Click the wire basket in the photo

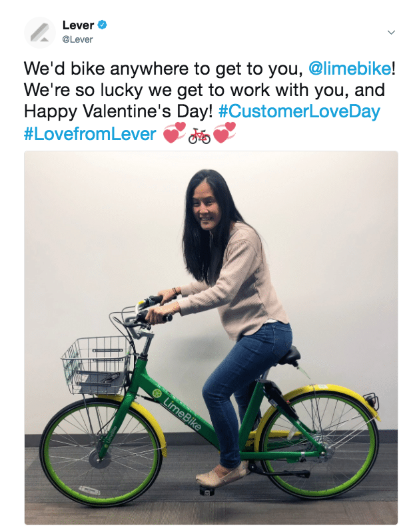point(97,365)
